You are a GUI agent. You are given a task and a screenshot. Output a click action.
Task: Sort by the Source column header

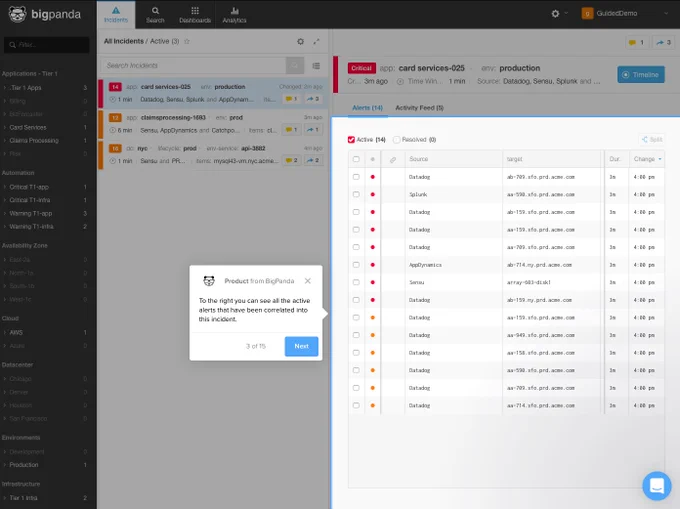(x=418, y=159)
